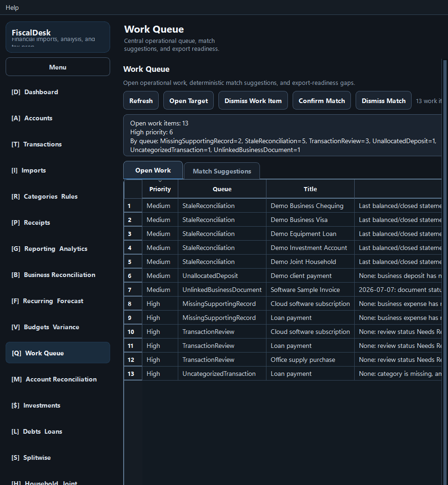Click the UnallocatedDeposit queue cell
Viewport: 448px width, 485px height.
coord(222,276)
